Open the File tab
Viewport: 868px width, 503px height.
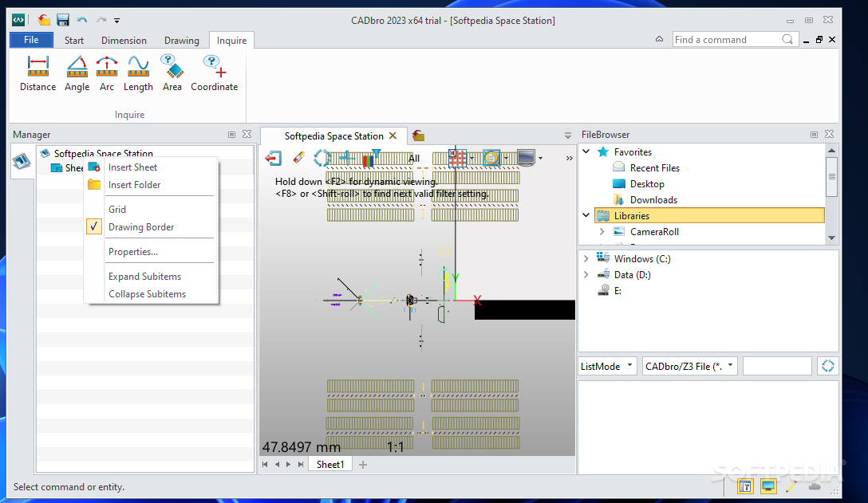pyautogui.click(x=32, y=40)
